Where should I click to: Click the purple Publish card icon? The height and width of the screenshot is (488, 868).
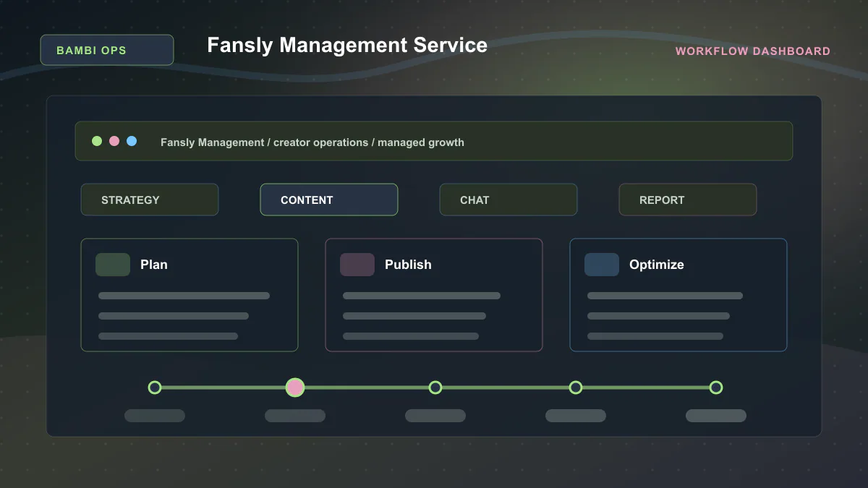click(357, 265)
